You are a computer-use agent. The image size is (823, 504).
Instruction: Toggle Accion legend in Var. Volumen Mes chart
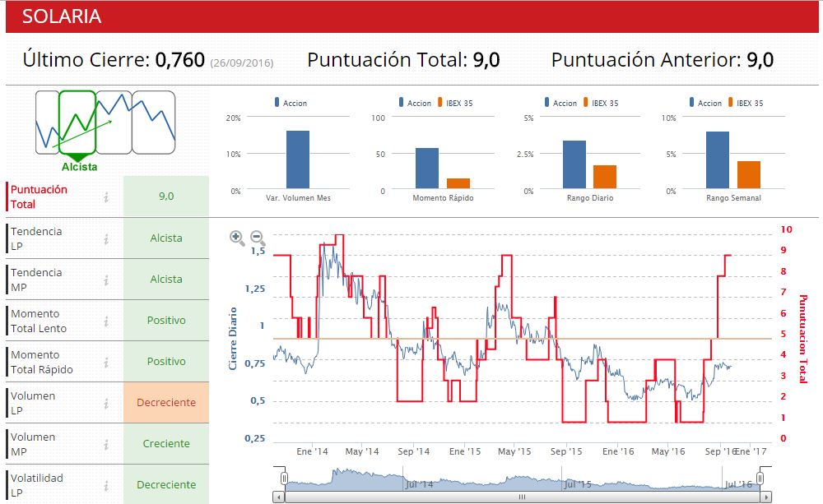[291, 103]
